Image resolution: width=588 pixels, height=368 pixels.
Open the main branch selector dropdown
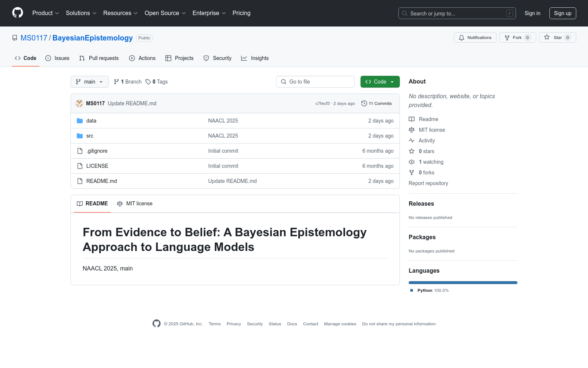pyautogui.click(x=90, y=82)
